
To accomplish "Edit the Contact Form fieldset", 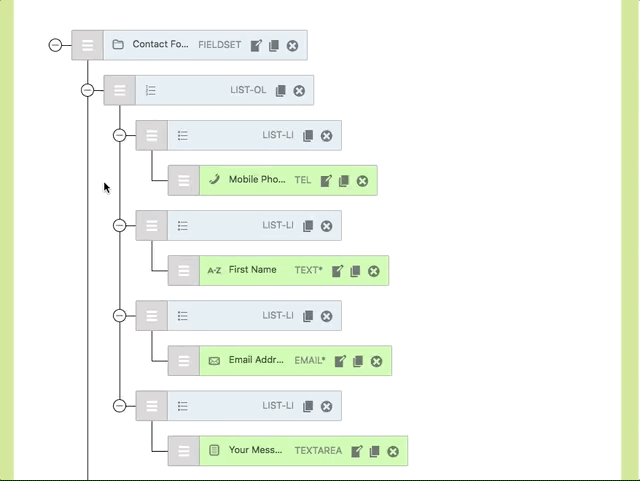I will click(x=257, y=45).
